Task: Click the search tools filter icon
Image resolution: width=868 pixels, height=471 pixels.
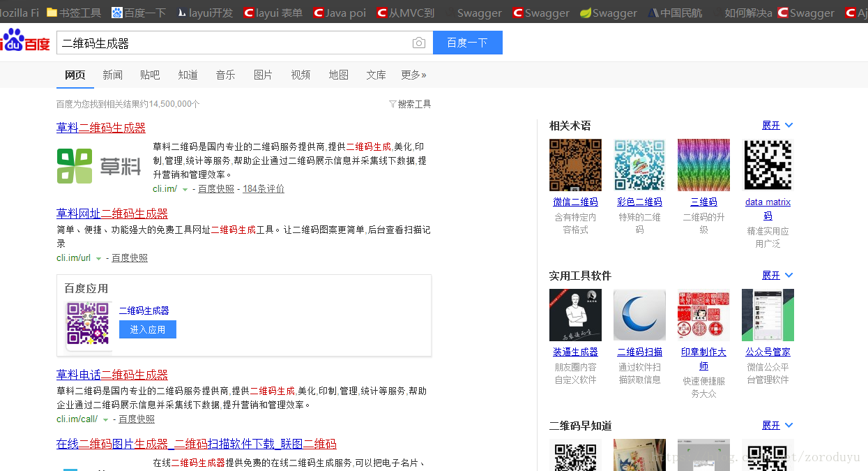Action: point(393,104)
